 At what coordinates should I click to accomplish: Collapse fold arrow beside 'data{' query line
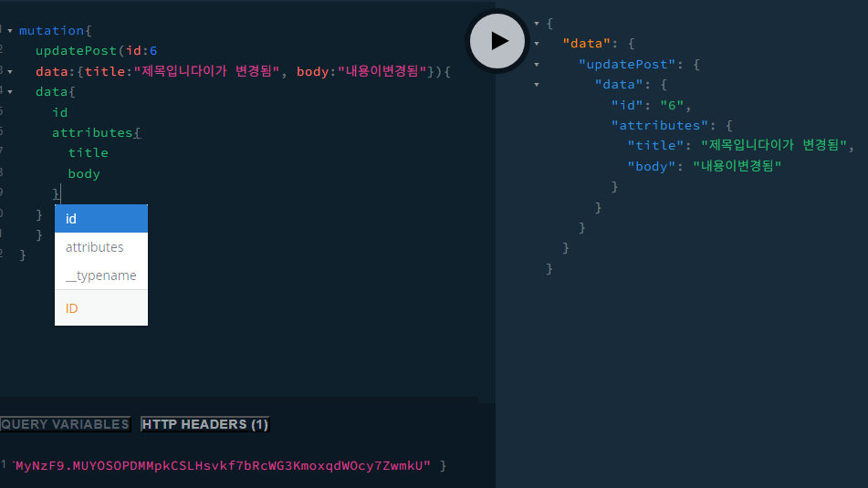click(x=10, y=92)
